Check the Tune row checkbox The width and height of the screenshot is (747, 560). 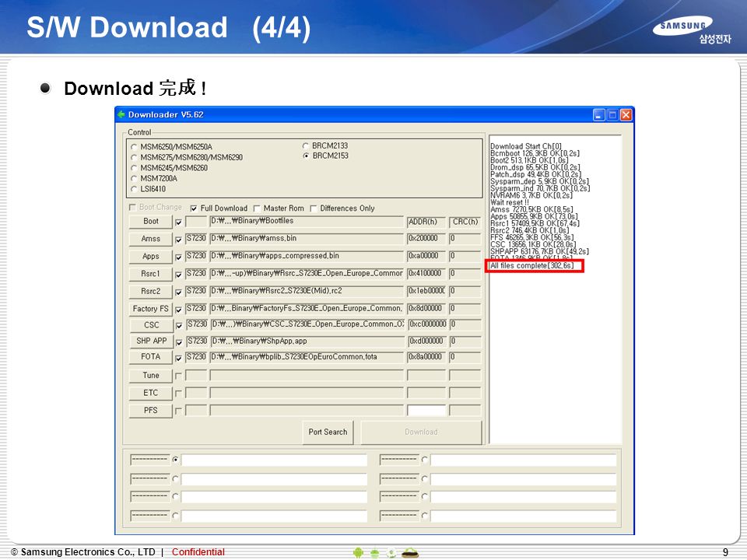click(179, 376)
